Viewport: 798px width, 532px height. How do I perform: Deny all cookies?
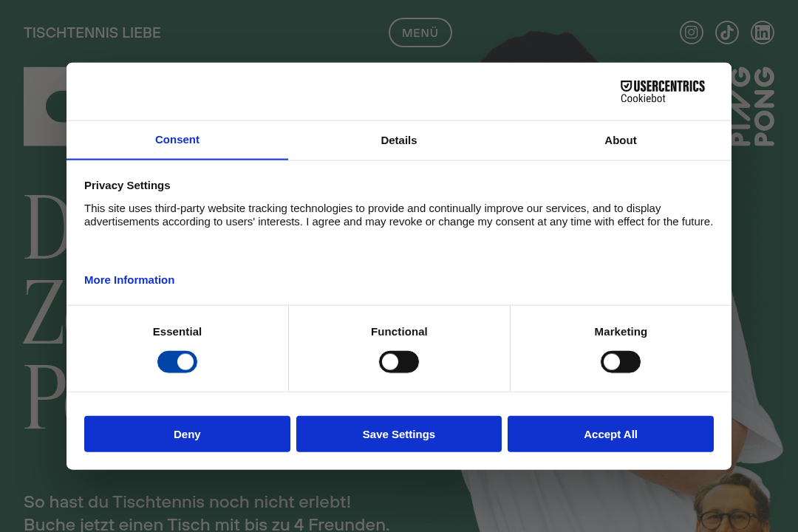pyautogui.click(x=187, y=434)
